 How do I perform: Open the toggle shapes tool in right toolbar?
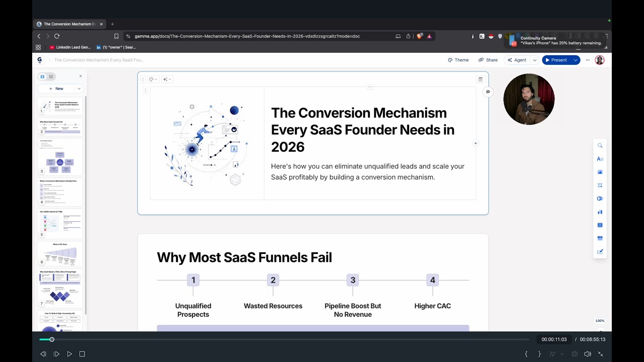click(600, 199)
